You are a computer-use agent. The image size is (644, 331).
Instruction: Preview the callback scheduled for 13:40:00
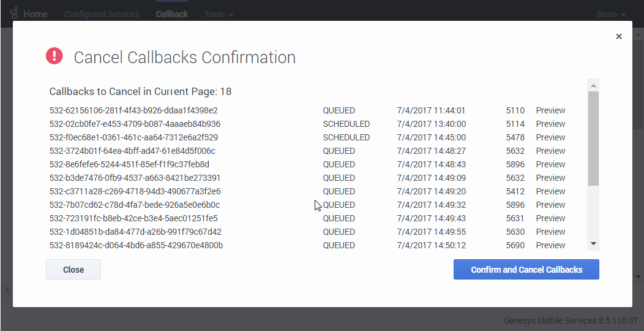tap(550, 124)
